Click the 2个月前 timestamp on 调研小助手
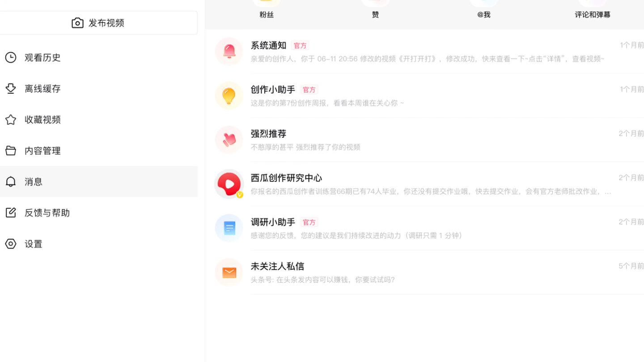The height and width of the screenshot is (362, 644). pos(631,222)
